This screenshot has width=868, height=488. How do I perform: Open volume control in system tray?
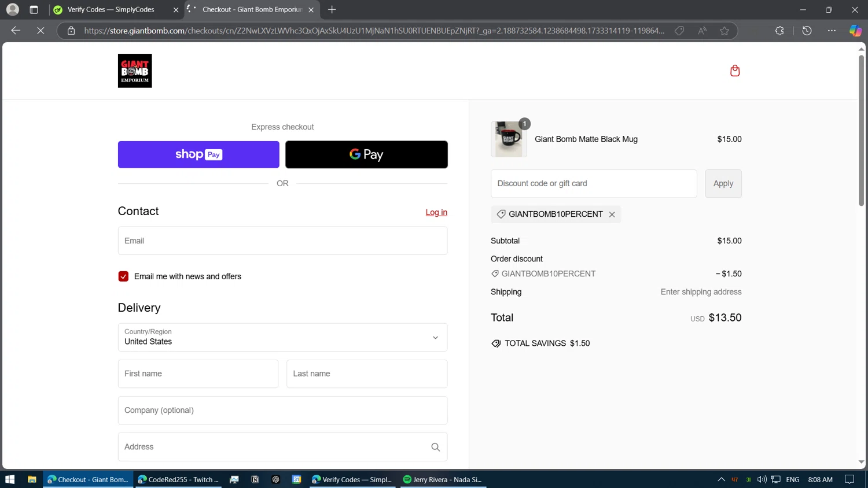point(762,479)
